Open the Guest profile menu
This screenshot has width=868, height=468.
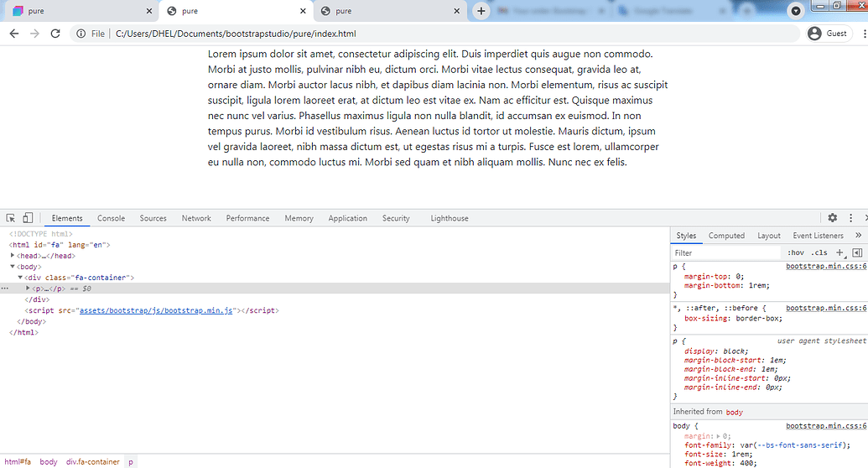[x=828, y=34]
